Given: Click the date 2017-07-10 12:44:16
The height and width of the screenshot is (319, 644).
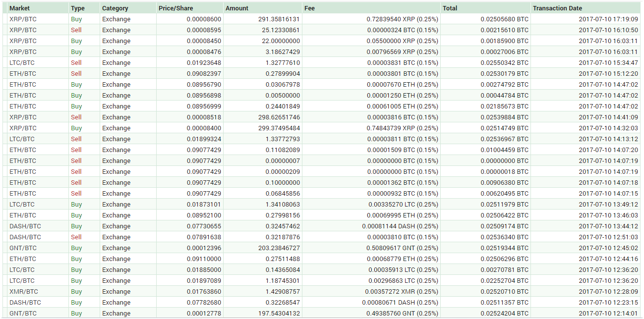Looking at the screenshot, I should 608,259.
